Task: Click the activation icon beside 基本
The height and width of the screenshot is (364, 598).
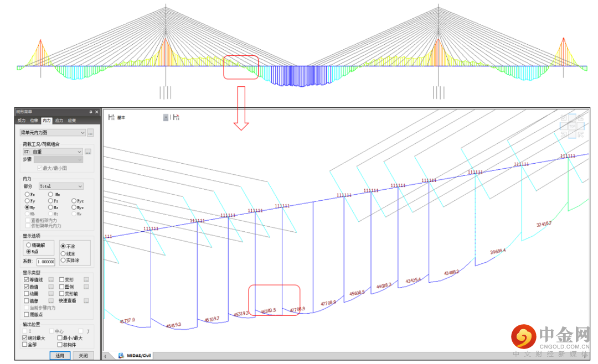Action: click(x=111, y=117)
